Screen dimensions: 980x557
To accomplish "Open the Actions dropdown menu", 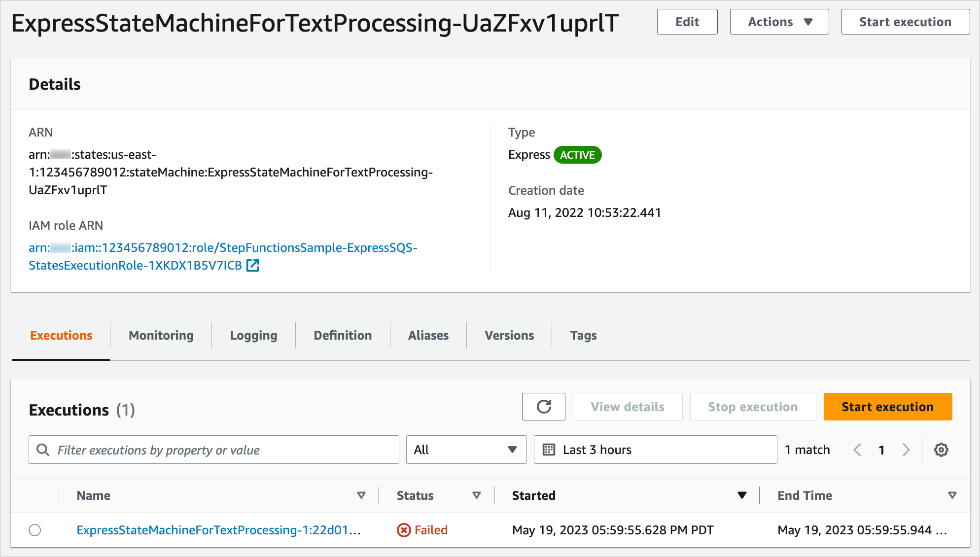I will [x=779, y=22].
